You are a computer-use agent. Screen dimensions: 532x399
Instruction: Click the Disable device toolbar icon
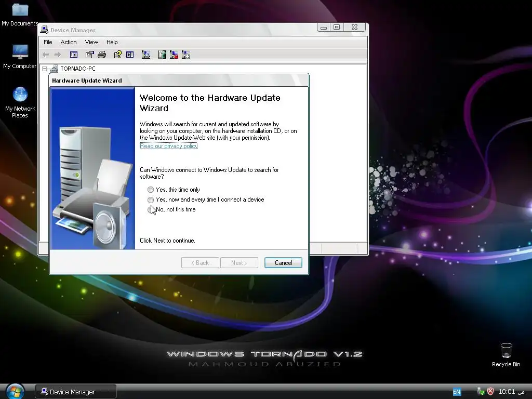point(186,55)
